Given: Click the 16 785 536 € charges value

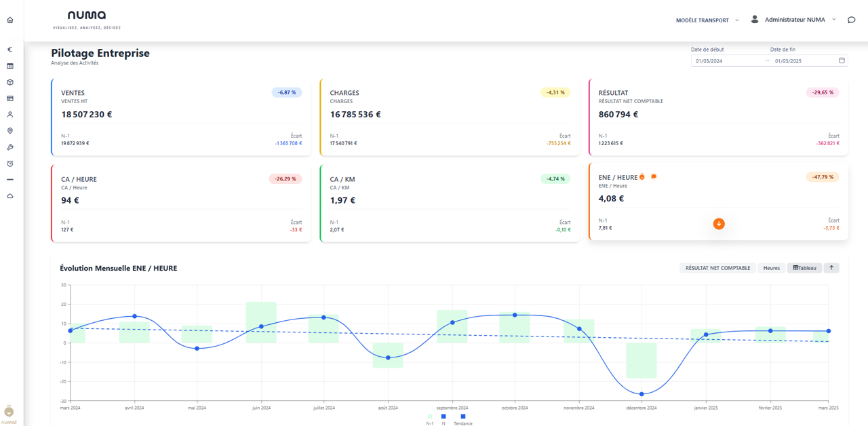Looking at the screenshot, I should pyautogui.click(x=355, y=115).
